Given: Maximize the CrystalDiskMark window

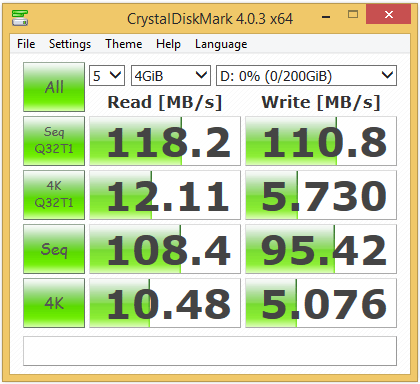Looking at the screenshot, I should click(x=353, y=14).
